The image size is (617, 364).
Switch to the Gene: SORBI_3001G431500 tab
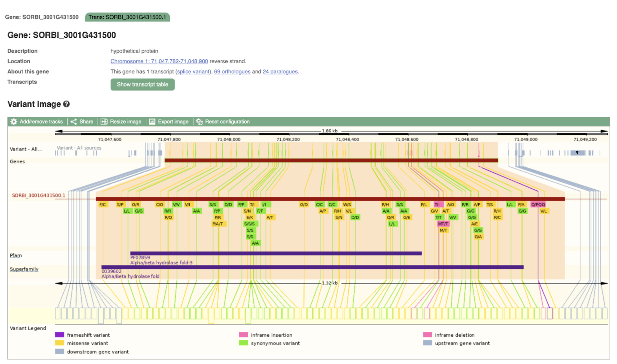[42, 17]
